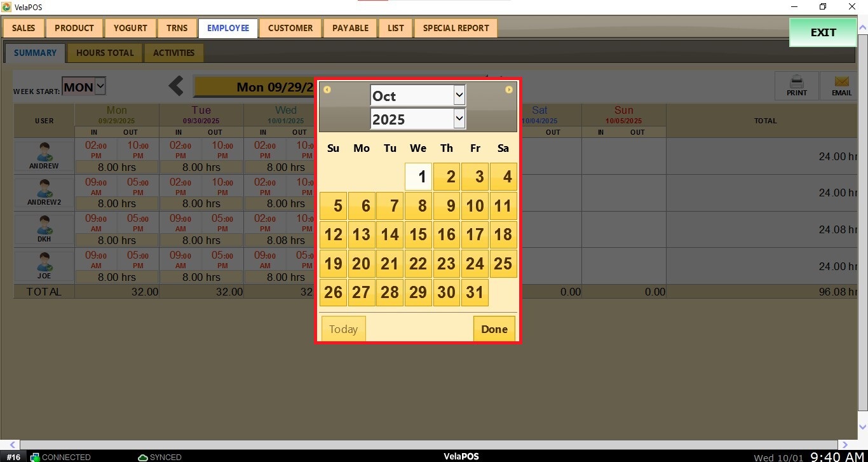
Task: Go to previous week with left arrow
Action: click(176, 86)
